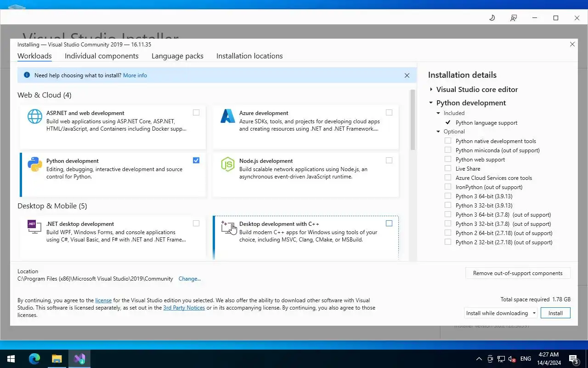Enable Python miniconda (out of support) option
The width and height of the screenshot is (588, 368).
448,150
